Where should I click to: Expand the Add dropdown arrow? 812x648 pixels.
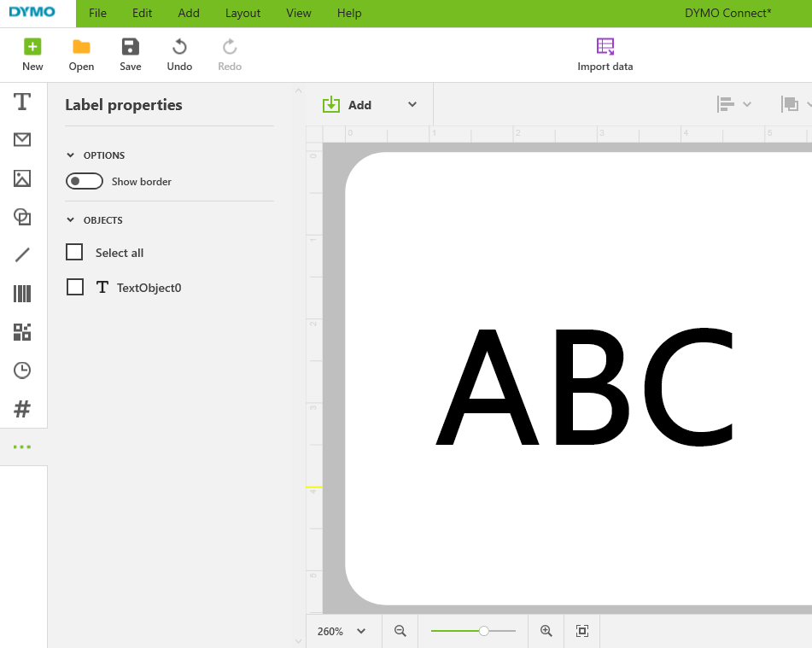[412, 105]
